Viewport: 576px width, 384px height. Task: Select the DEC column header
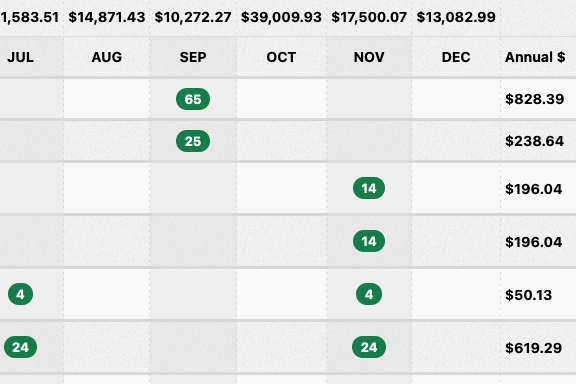456,57
